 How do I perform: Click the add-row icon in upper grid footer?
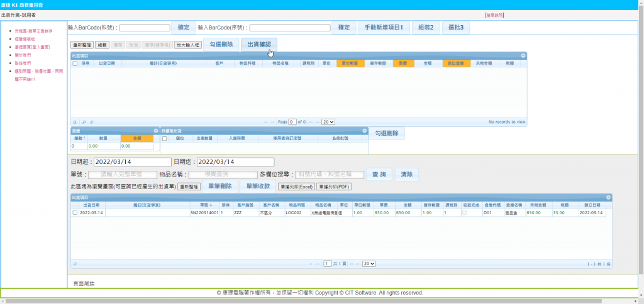pos(74,122)
